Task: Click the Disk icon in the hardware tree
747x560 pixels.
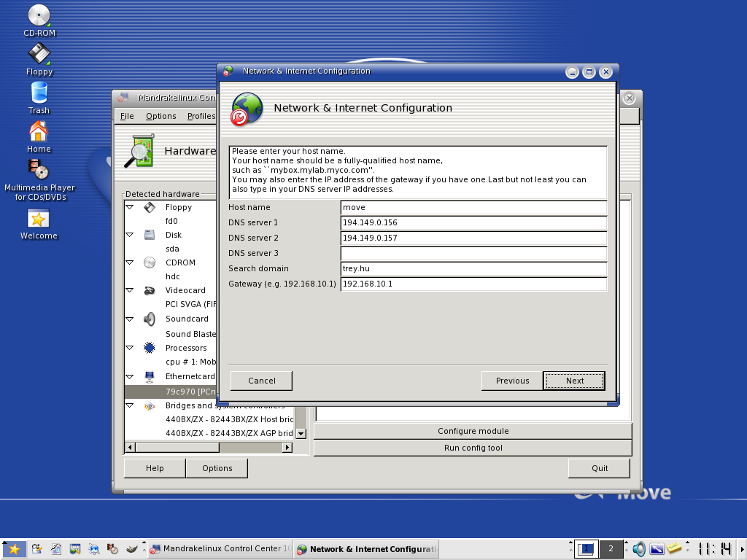Action: point(150,235)
